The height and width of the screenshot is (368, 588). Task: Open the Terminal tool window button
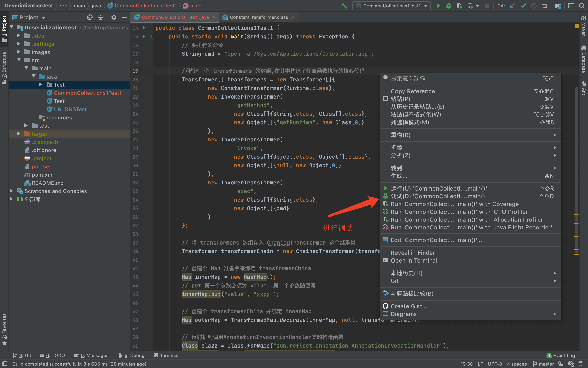[x=166, y=355]
